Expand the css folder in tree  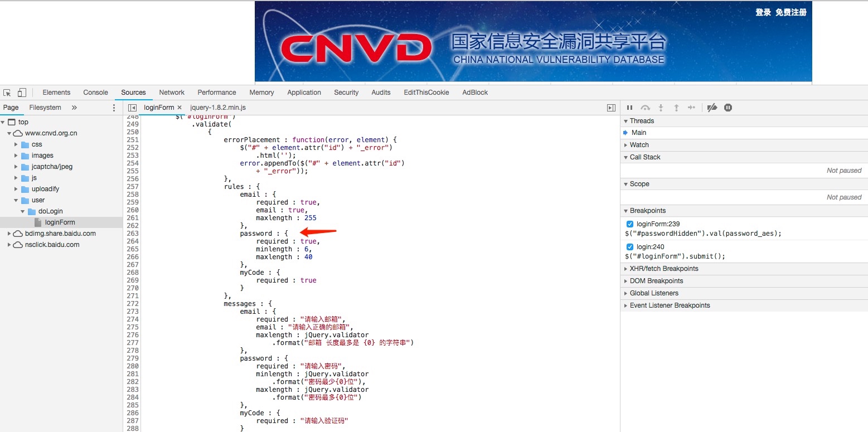16,144
